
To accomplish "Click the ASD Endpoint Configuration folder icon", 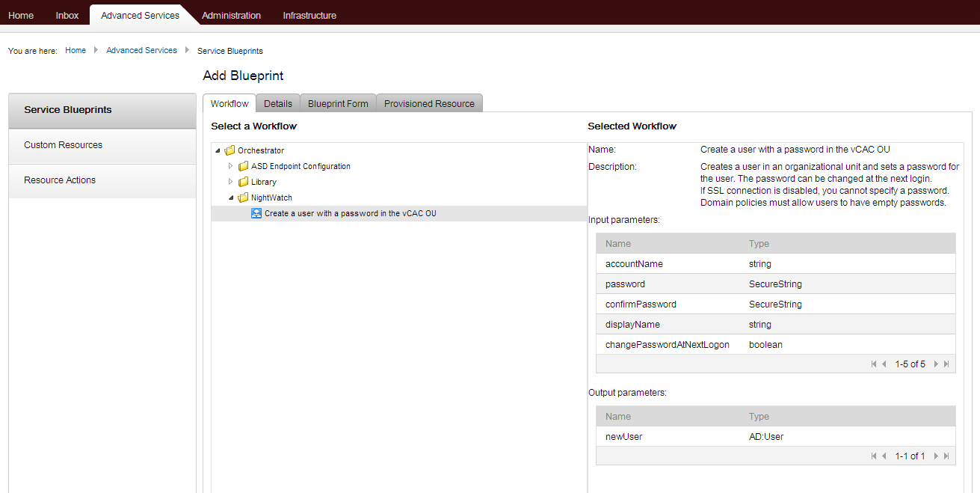I will click(x=243, y=165).
